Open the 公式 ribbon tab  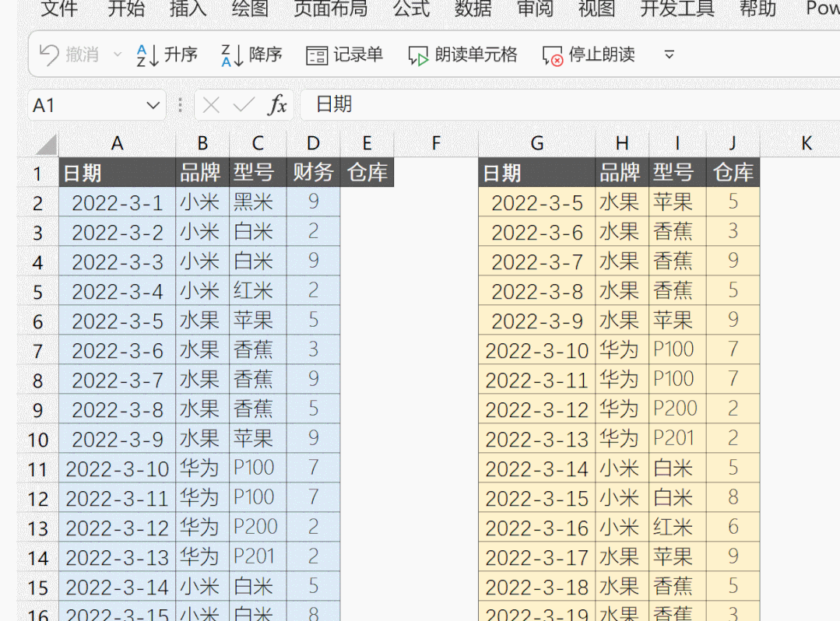click(x=411, y=9)
